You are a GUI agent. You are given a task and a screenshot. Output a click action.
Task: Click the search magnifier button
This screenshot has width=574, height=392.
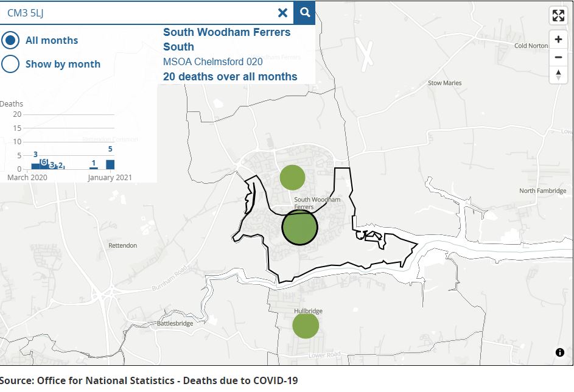tap(304, 12)
